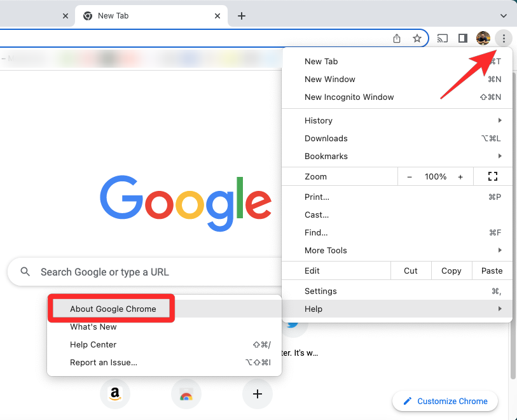The width and height of the screenshot is (517, 420).
Task: Click the Add shortcut plus icon
Action: coord(258,395)
